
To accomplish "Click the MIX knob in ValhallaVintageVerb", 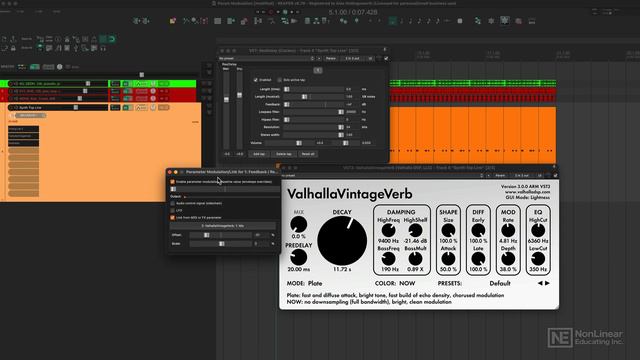I will click(299, 224).
